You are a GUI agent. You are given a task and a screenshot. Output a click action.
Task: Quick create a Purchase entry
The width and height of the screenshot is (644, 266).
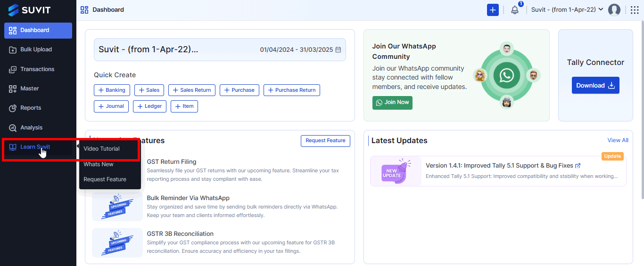click(x=239, y=90)
